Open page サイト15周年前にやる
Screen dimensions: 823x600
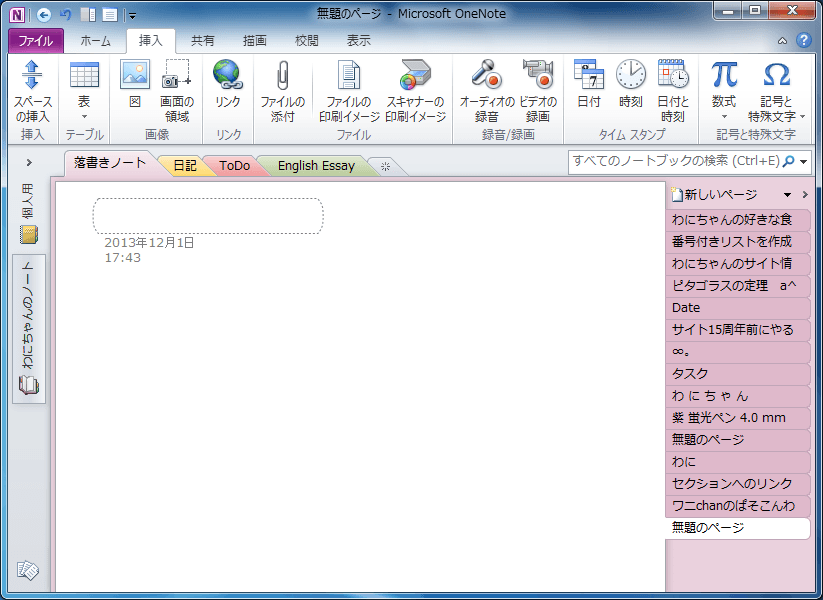coord(737,330)
